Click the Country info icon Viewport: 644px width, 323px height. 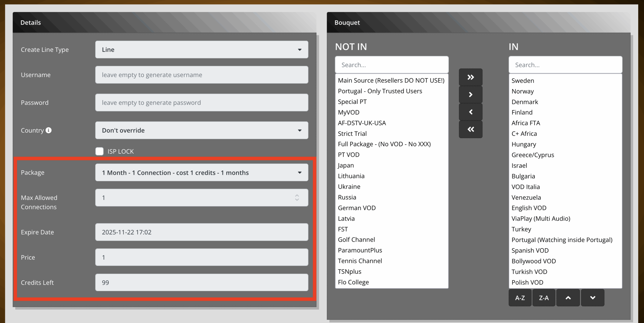(x=49, y=130)
